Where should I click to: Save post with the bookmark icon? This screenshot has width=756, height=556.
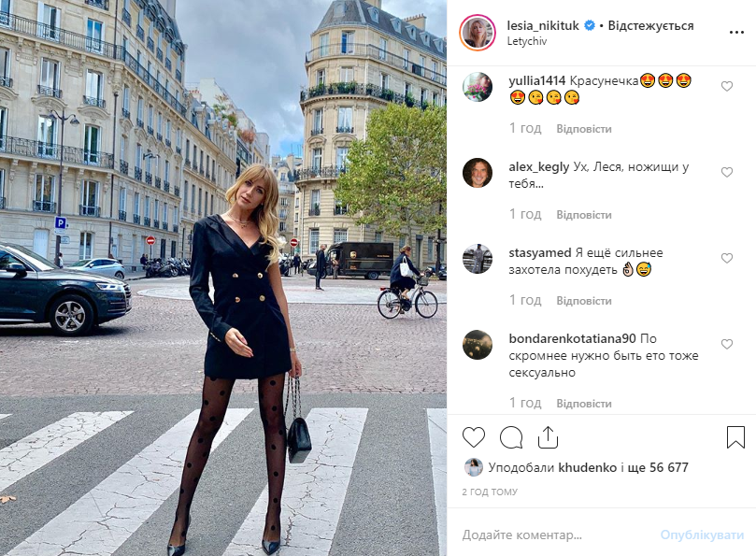[735, 437]
